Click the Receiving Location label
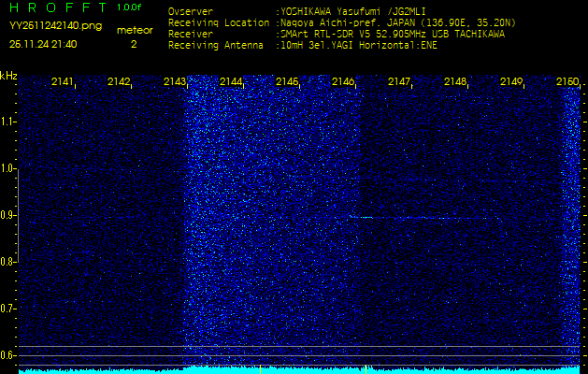Image resolution: width=588 pixels, height=374 pixels. click(x=219, y=23)
